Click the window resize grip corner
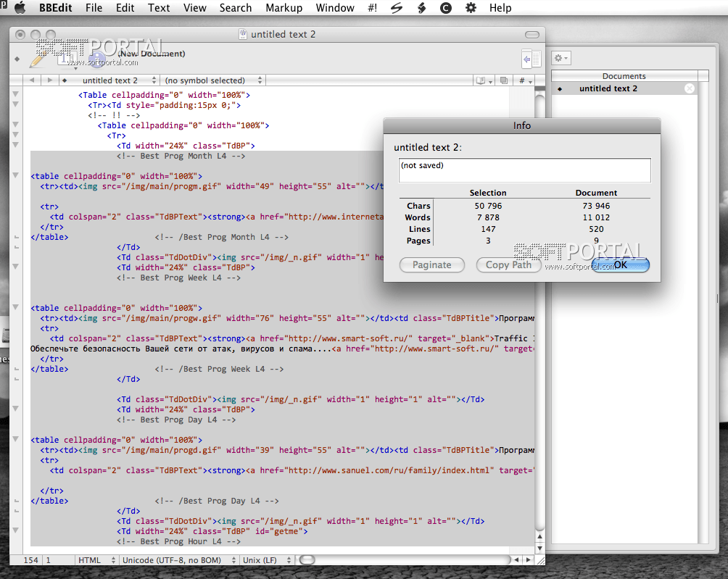The image size is (728, 579). coord(540,560)
